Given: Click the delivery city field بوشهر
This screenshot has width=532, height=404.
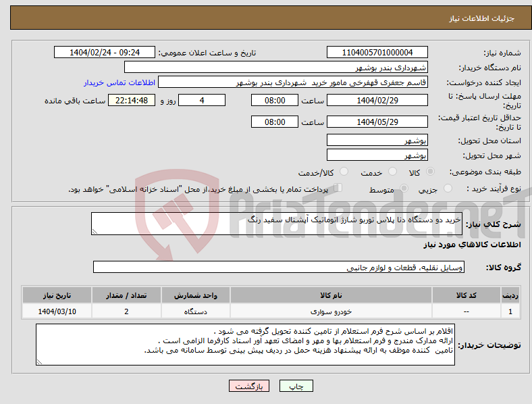Looking at the screenshot, I should 377,155.
